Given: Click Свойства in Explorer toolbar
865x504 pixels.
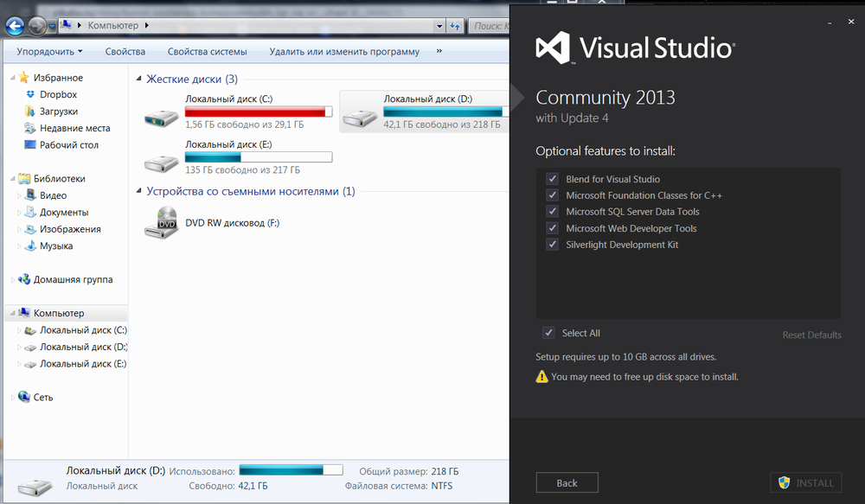Looking at the screenshot, I should (125, 51).
